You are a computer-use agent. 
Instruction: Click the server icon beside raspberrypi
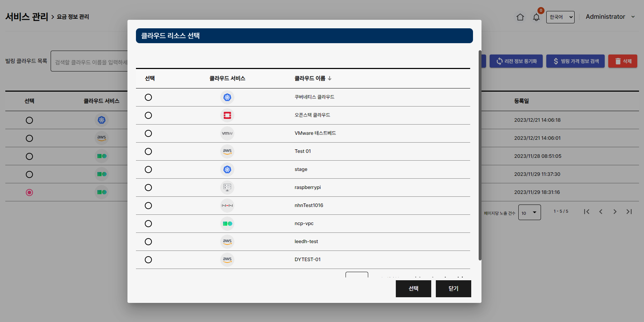(x=227, y=188)
